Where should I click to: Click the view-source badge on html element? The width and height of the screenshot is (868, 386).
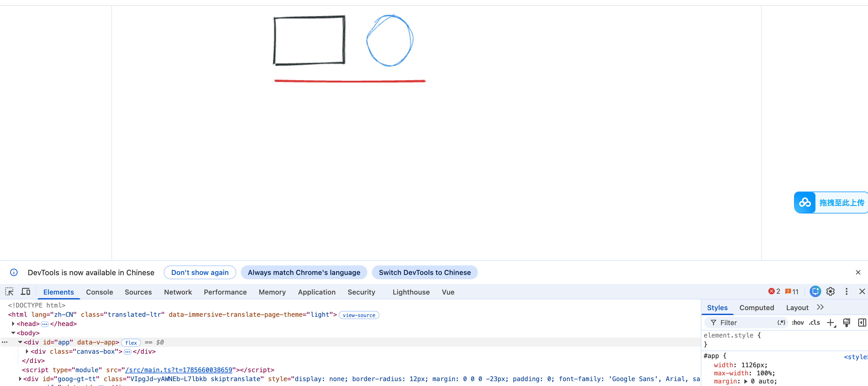click(359, 315)
